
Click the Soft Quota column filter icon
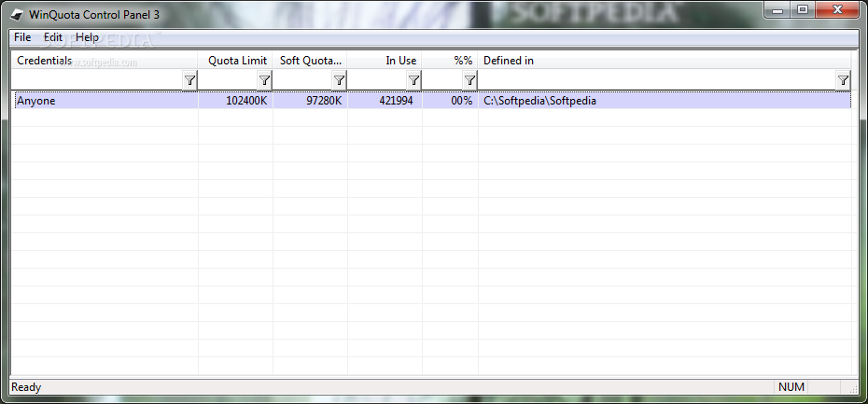point(340,81)
